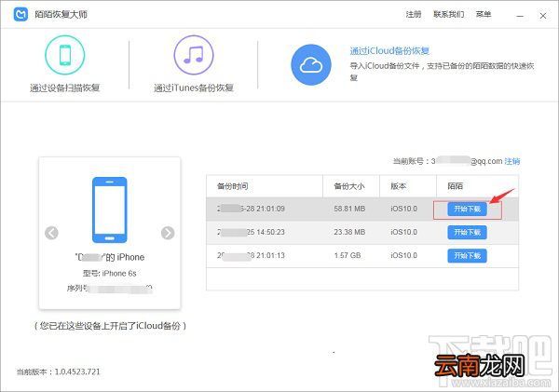This screenshot has width=559, height=392.
Task: Click 注销 link to log out
Action: pos(511,161)
